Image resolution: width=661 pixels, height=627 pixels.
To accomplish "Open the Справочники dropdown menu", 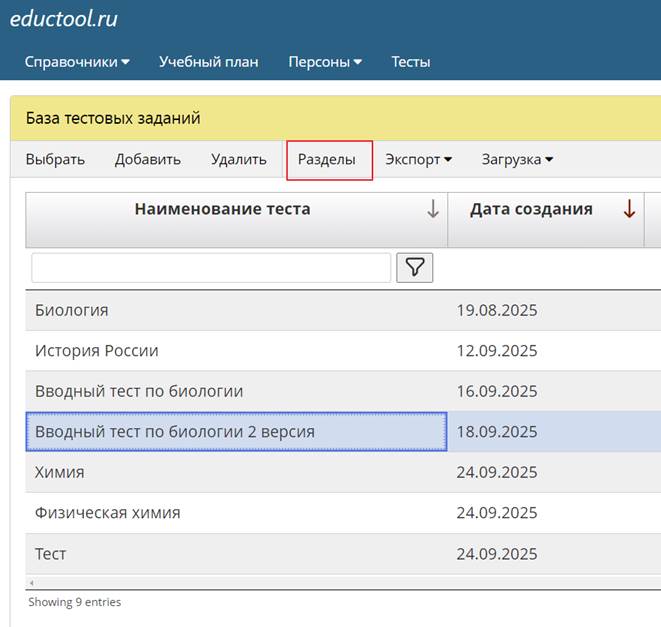I will [x=77, y=62].
